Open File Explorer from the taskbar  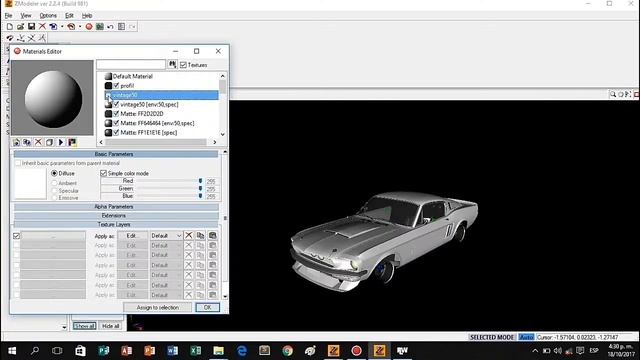click(x=218, y=351)
